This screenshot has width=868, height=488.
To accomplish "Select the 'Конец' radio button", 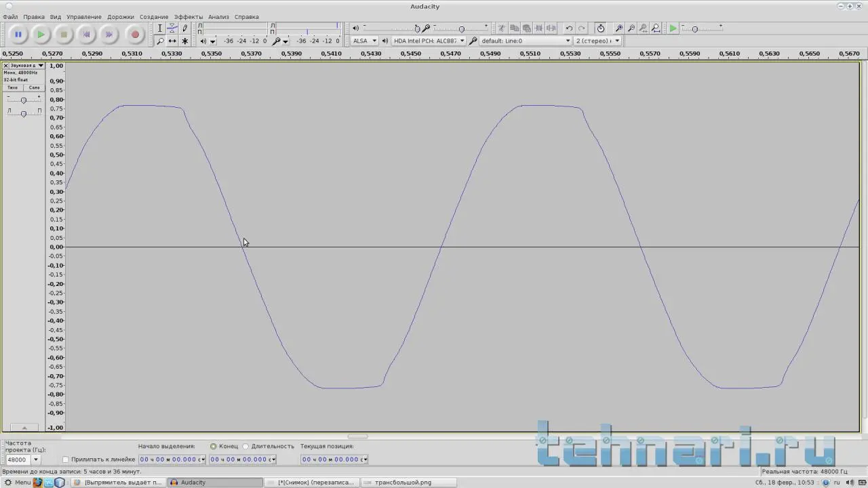I will [x=214, y=447].
